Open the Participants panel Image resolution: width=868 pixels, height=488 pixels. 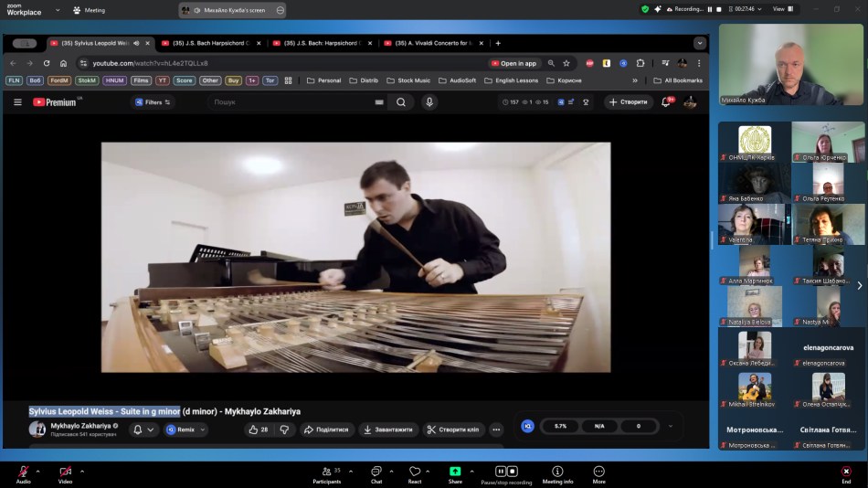click(x=326, y=472)
